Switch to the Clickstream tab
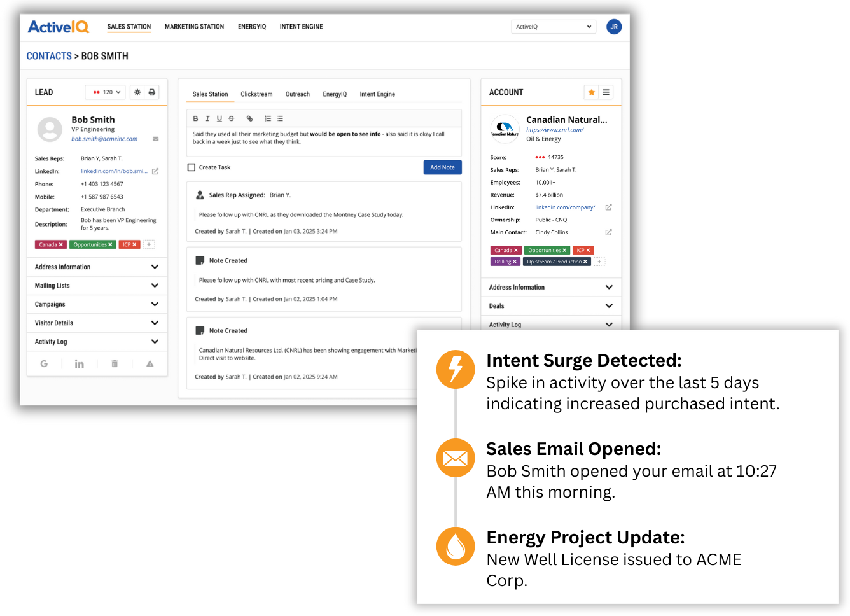The image size is (850, 616). [256, 94]
